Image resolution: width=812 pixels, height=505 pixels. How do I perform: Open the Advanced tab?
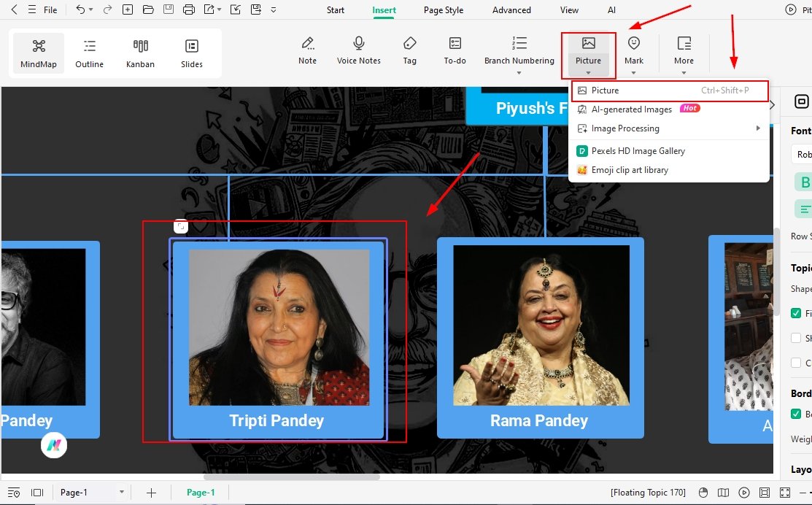511,9
